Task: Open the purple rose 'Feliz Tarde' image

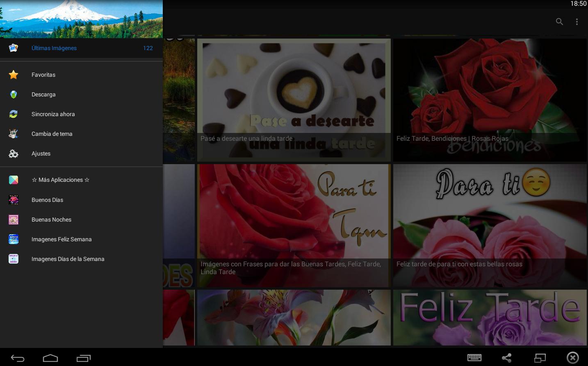Action: (490, 318)
